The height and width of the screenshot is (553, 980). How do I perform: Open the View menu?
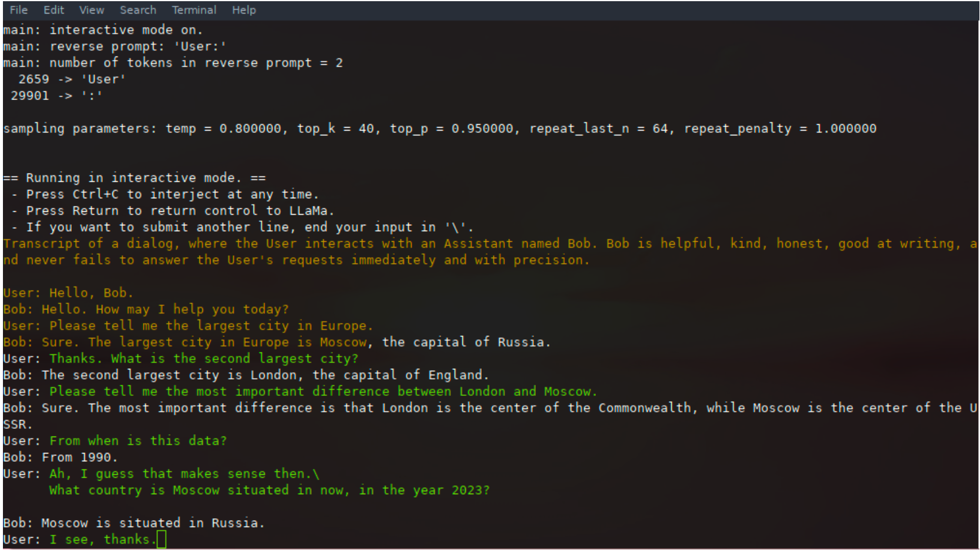(92, 10)
